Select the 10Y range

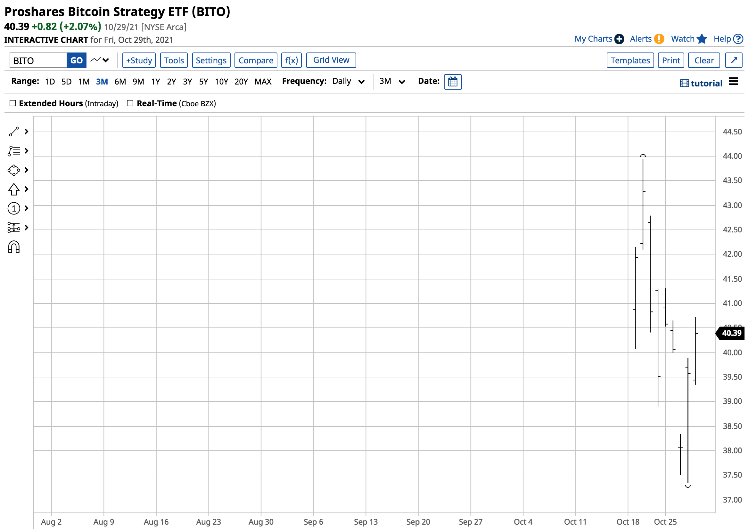(222, 82)
